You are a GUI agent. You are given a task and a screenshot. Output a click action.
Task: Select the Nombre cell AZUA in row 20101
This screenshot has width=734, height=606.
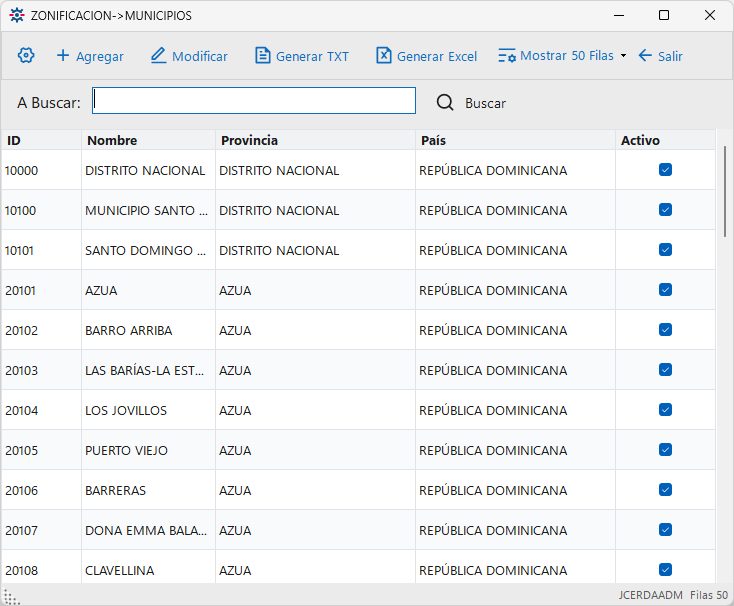[148, 290]
